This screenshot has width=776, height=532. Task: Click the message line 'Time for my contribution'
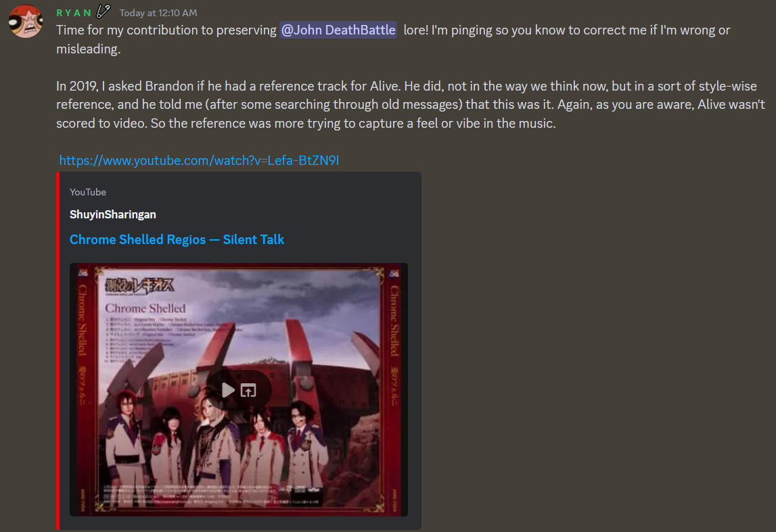tap(393, 39)
